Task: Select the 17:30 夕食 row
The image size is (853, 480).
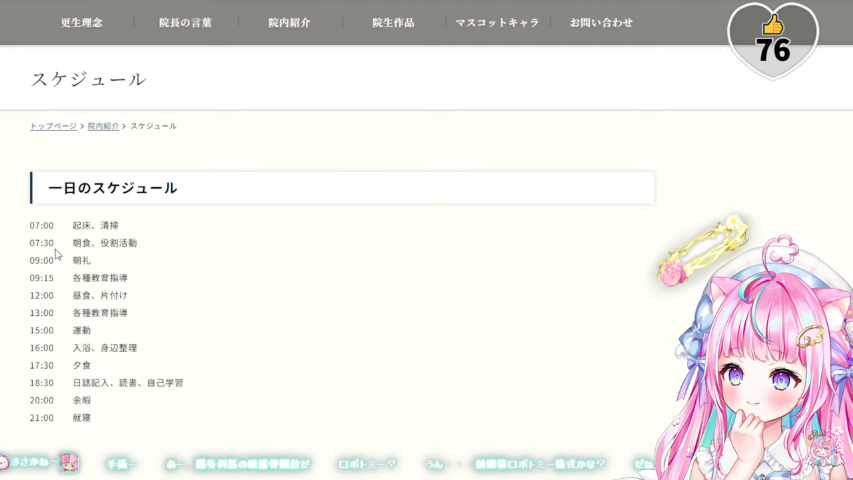Action: coord(60,365)
